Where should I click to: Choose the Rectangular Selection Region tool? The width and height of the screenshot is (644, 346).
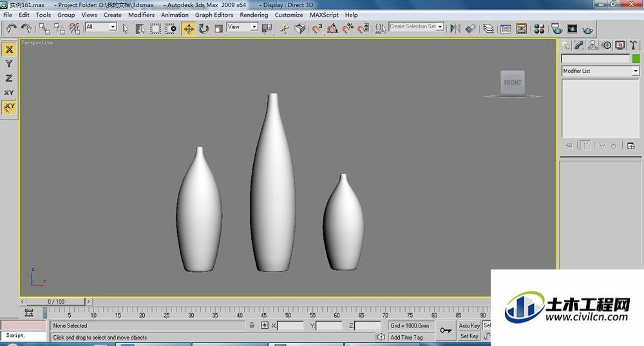(x=155, y=29)
